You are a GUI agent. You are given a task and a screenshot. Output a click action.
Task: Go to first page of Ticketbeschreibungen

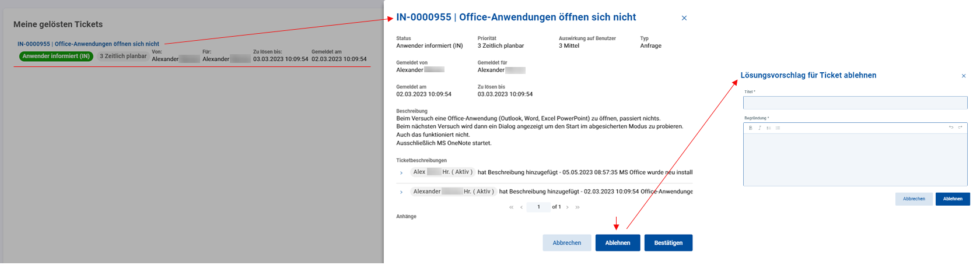pos(511,207)
